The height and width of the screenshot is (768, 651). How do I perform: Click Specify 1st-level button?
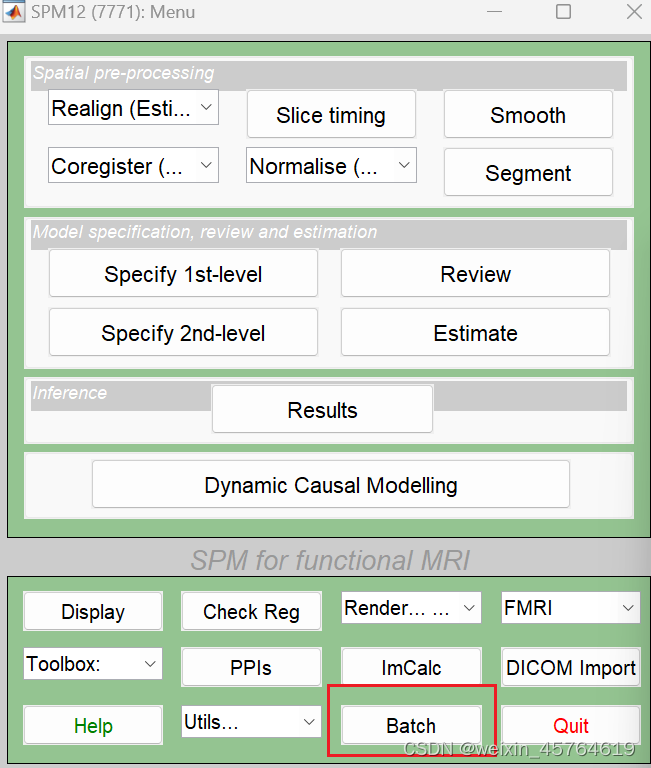183,273
